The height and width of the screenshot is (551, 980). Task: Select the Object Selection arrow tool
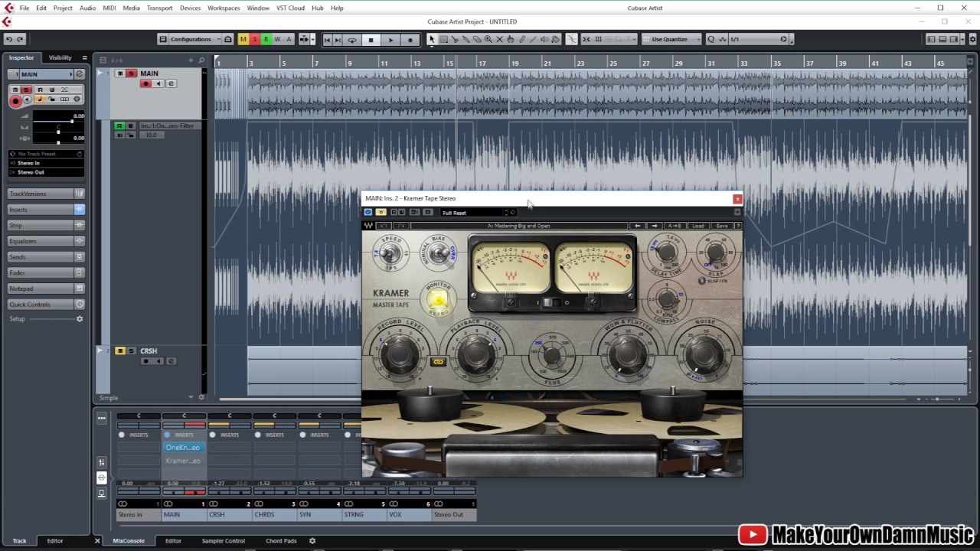point(432,39)
